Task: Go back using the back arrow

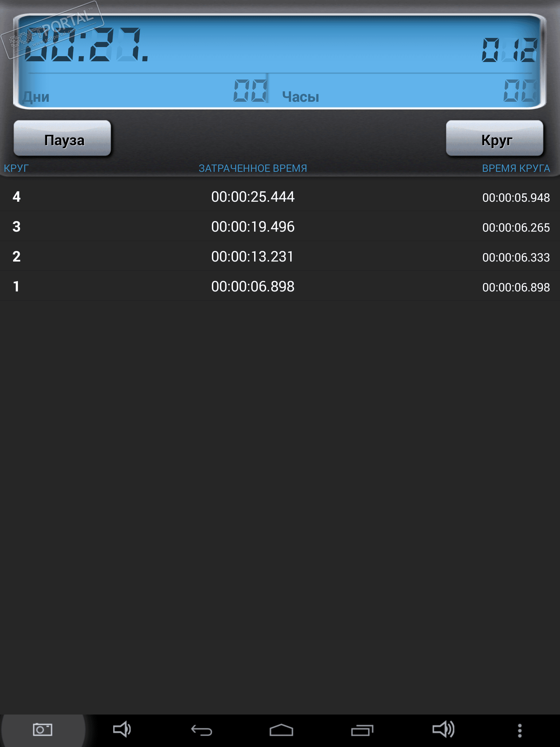Action: coord(202,730)
